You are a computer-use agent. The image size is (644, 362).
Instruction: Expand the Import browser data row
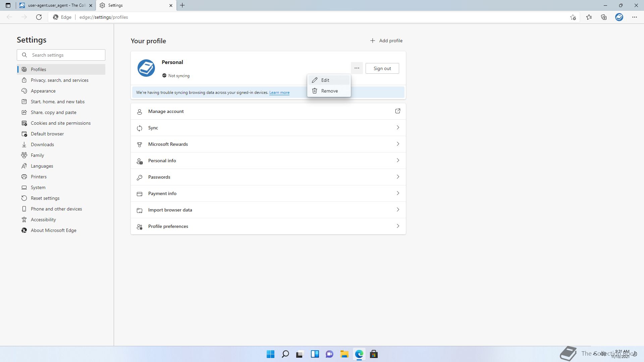[x=268, y=210]
